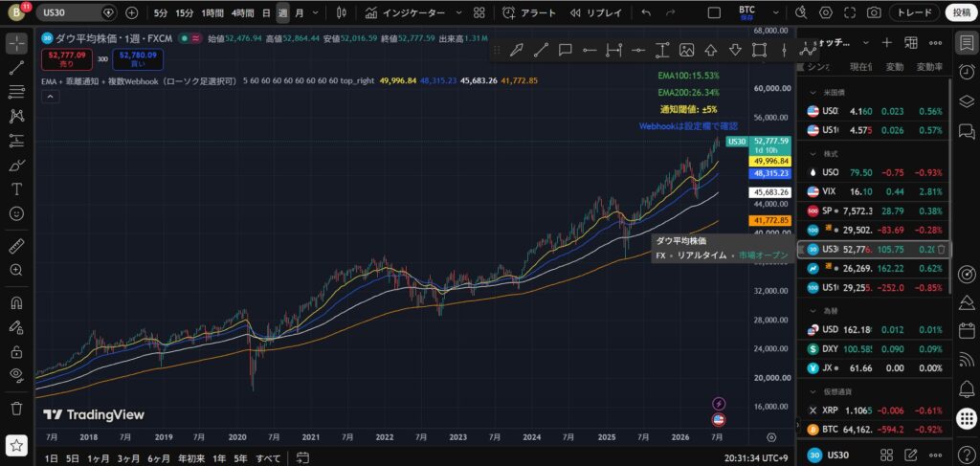Open the alerts clock icon in right sidebar
This screenshot has width=980, height=466.
coord(967,71)
